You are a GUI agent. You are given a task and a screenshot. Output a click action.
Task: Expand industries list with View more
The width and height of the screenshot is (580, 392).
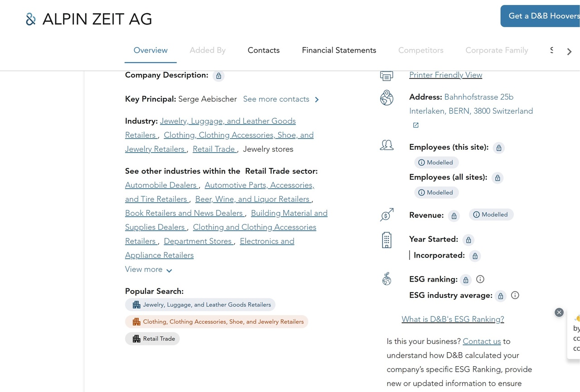point(149,270)
